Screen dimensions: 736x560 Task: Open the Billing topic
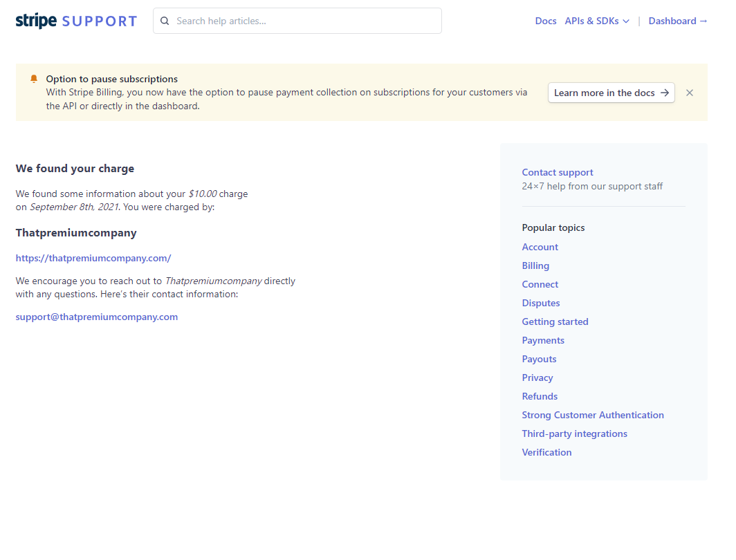click(x=535, y=265)
